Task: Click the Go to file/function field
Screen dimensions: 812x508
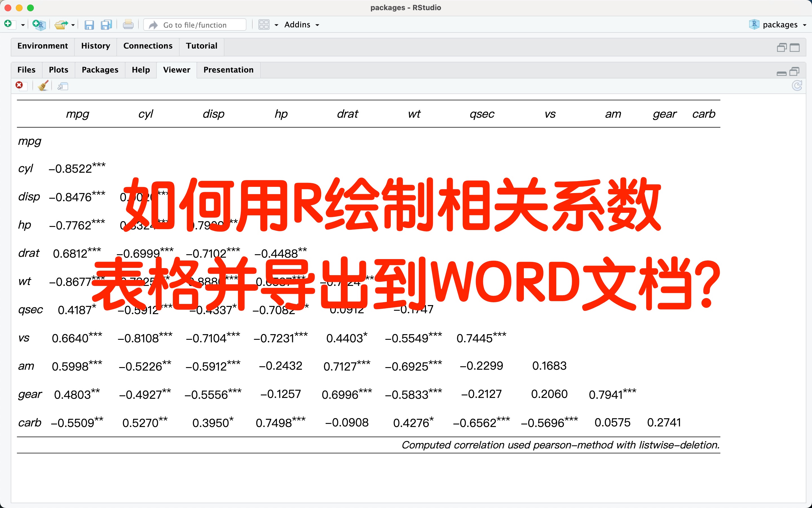Action: pos(195,25)
